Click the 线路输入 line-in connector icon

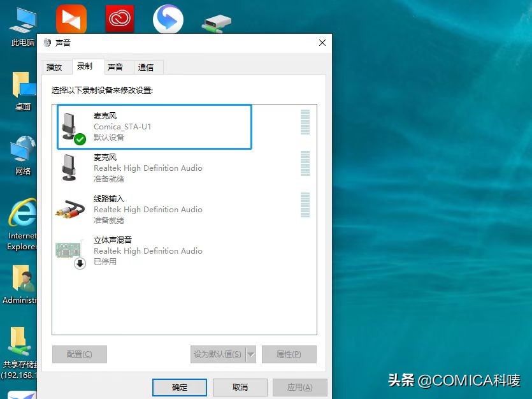coord(69,208)
